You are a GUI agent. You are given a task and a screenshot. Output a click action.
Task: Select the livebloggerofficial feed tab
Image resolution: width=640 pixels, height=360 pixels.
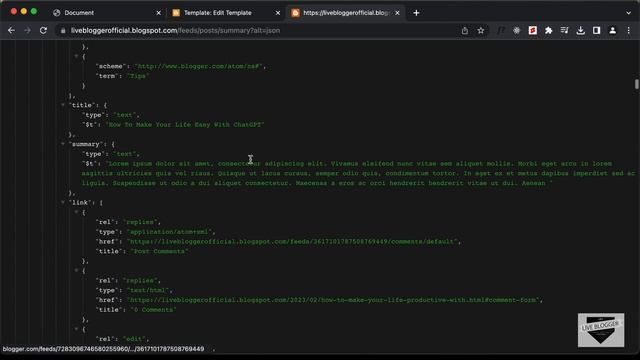coord(346,13)
